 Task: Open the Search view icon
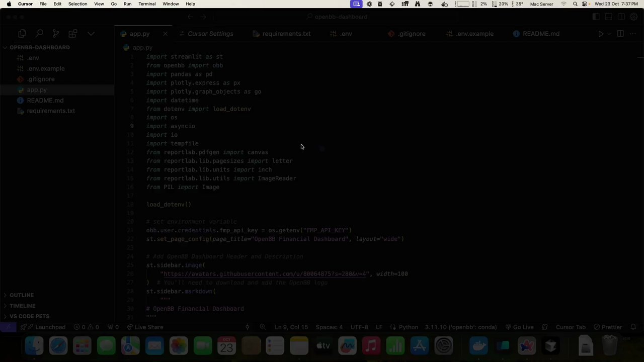(39, 34)
